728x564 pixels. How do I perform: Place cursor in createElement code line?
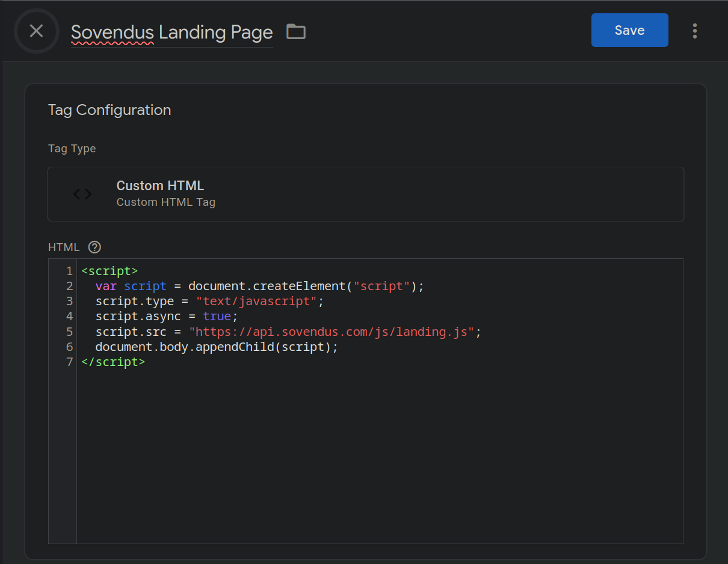pos(260,286)
